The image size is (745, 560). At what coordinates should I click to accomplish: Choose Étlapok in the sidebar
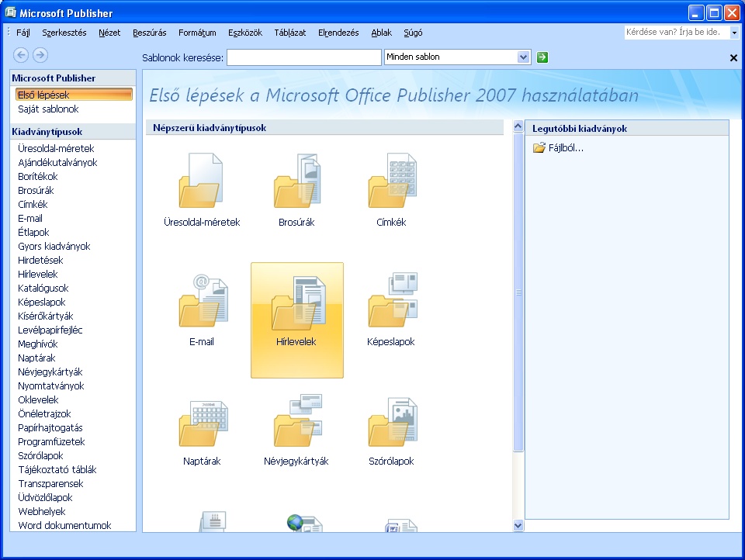coord(33,232)
